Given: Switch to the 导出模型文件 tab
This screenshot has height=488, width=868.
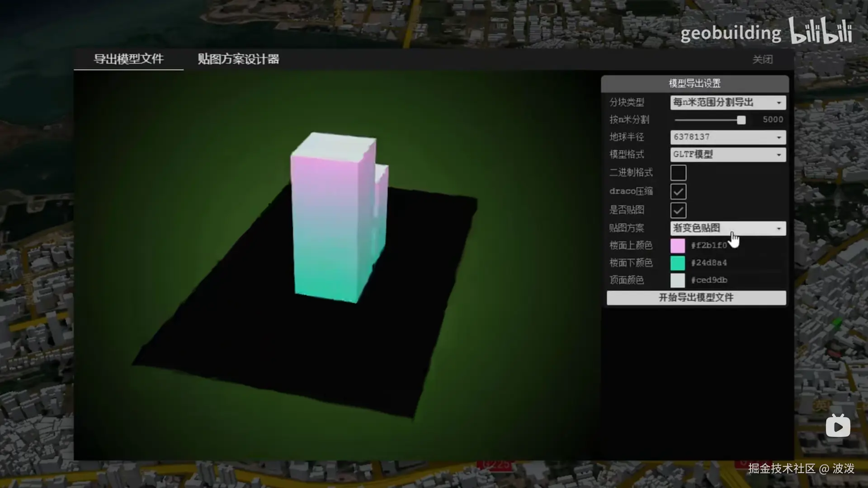Looking at the screenshot, I should (128, 59).
